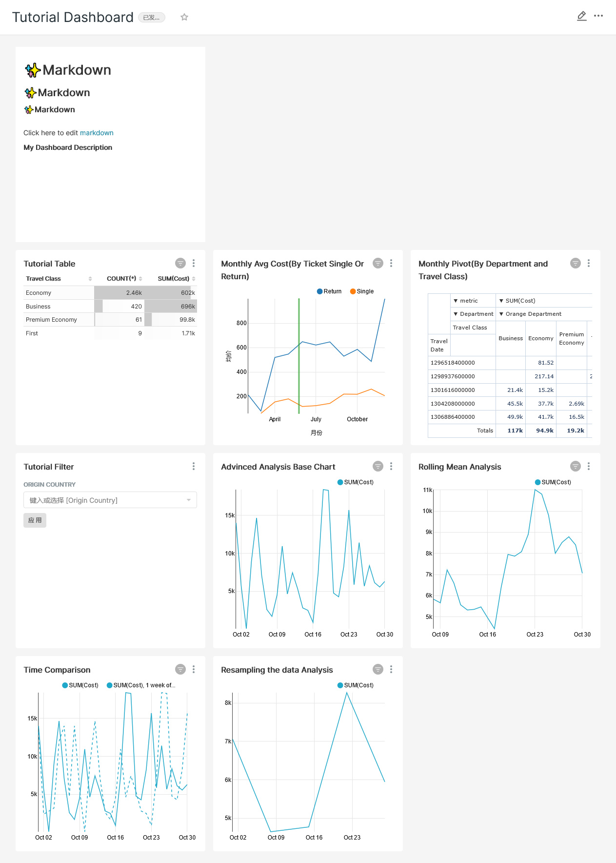Click the Economy row in Tutorial Table
This screenshot has width=616, height=863.
click(x=110, y=293)
